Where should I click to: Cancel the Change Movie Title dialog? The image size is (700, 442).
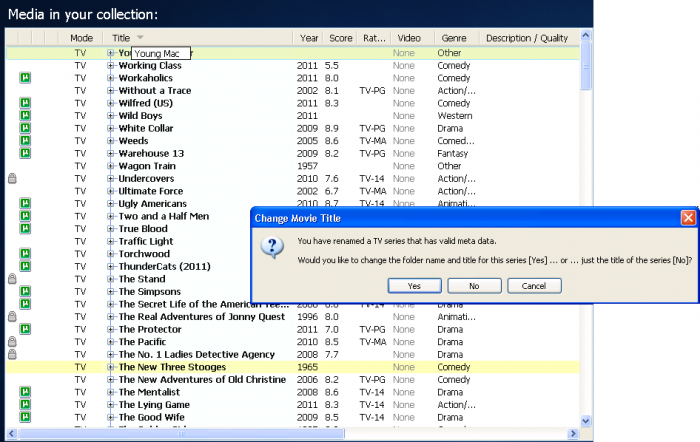(534, 286)
